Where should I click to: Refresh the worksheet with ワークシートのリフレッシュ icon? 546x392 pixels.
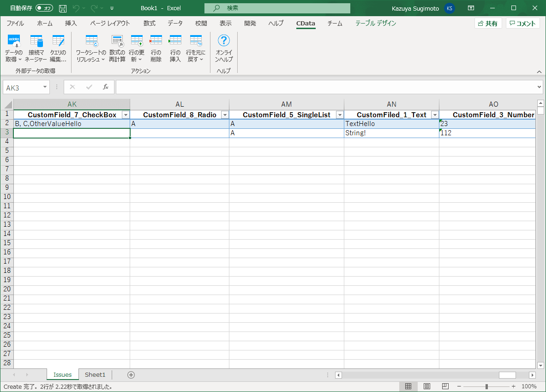point(91,48)
